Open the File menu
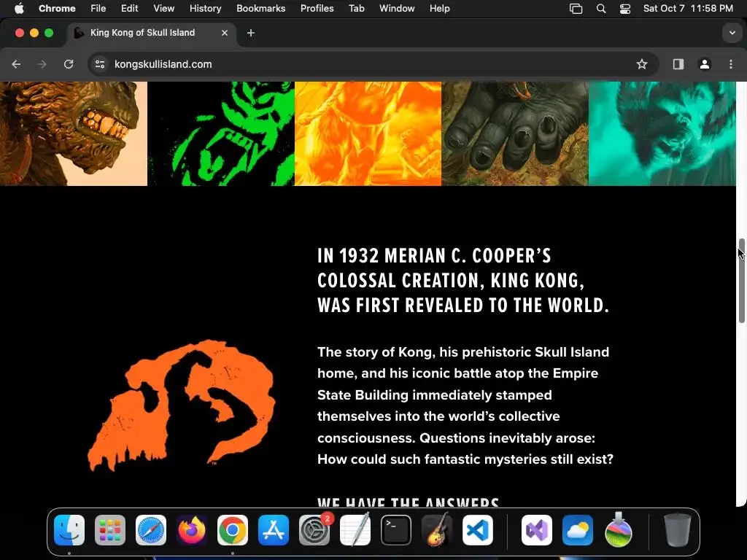 pos(98,9)
